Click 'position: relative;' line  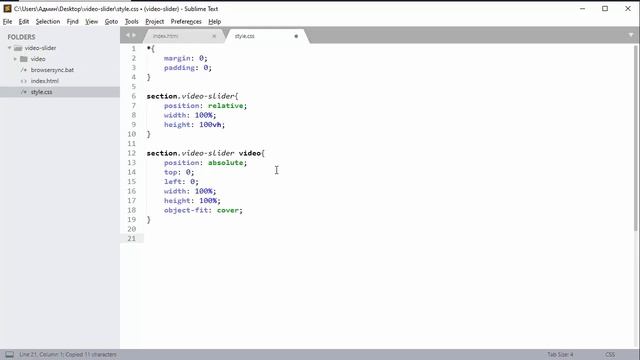coord(205,106)
